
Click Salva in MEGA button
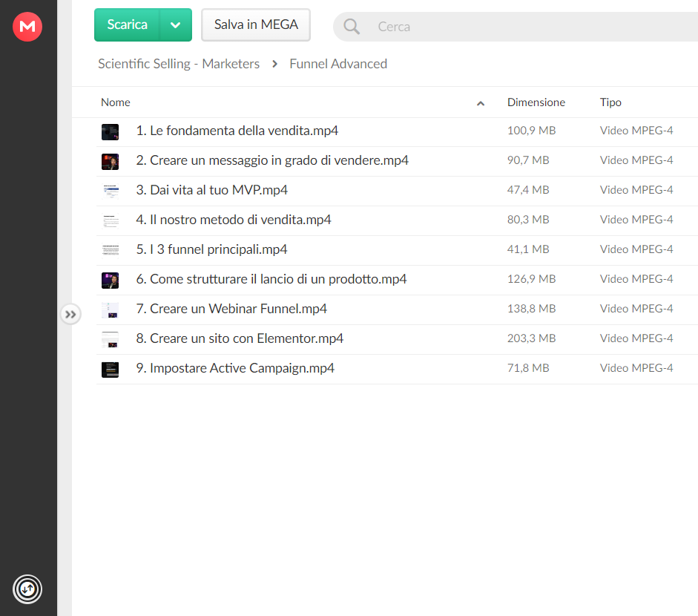point(256,25)
